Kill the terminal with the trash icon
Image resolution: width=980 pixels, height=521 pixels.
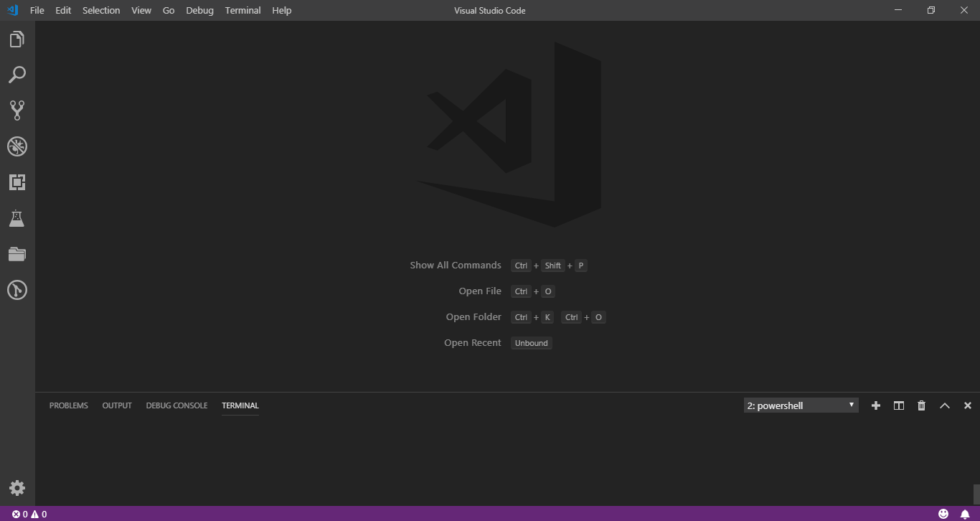point(921,405)
